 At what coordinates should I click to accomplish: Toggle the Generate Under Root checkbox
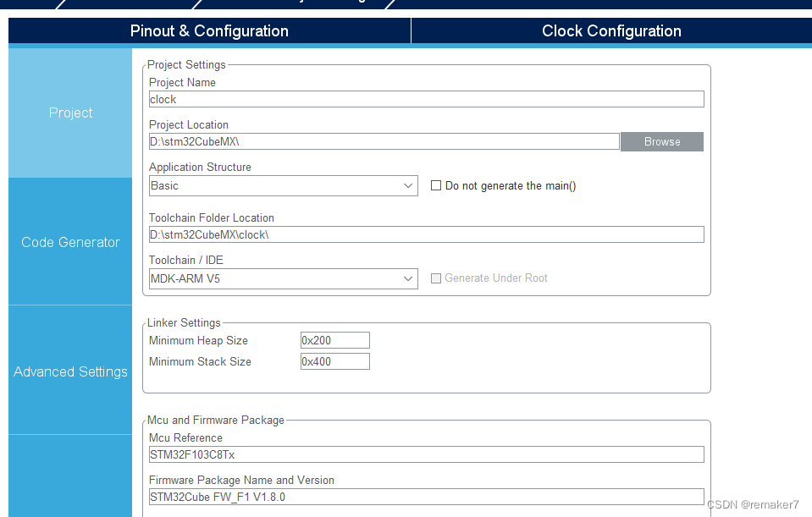(x=436, y=278)
